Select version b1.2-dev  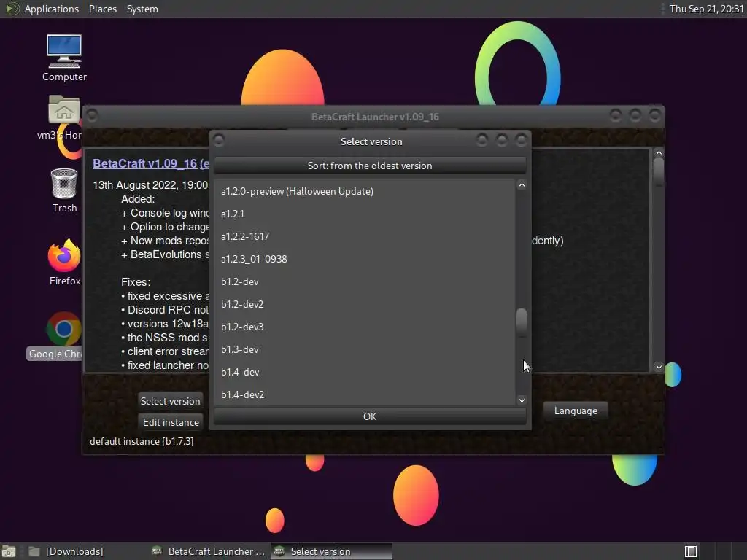(365, 282)
